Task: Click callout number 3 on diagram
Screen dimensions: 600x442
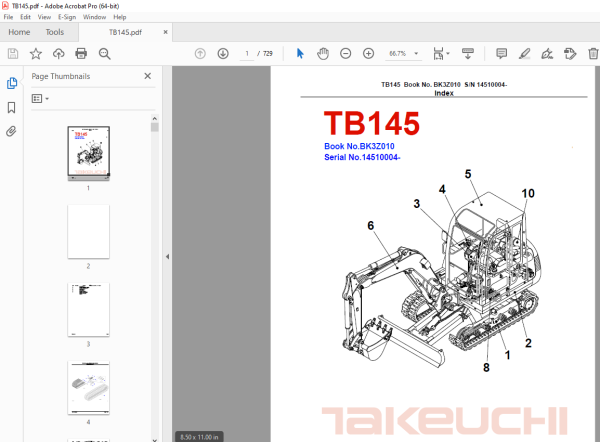Action: pos(417,204)
